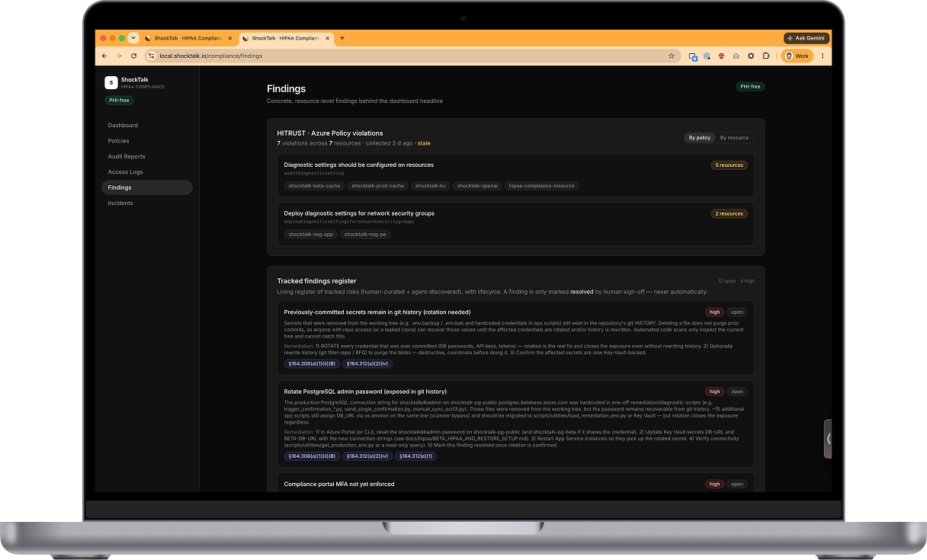Bookmark this page with the star icon
This screenshot has width=927, height=560.
672,56
